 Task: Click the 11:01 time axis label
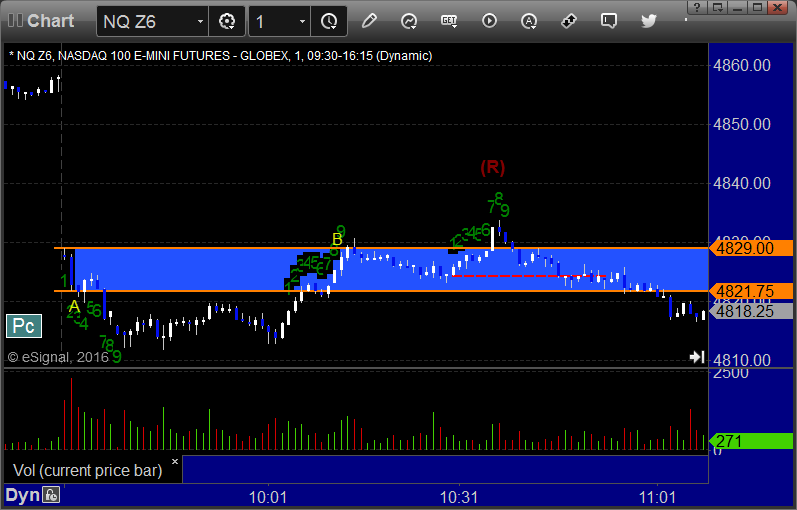(657, 497)
